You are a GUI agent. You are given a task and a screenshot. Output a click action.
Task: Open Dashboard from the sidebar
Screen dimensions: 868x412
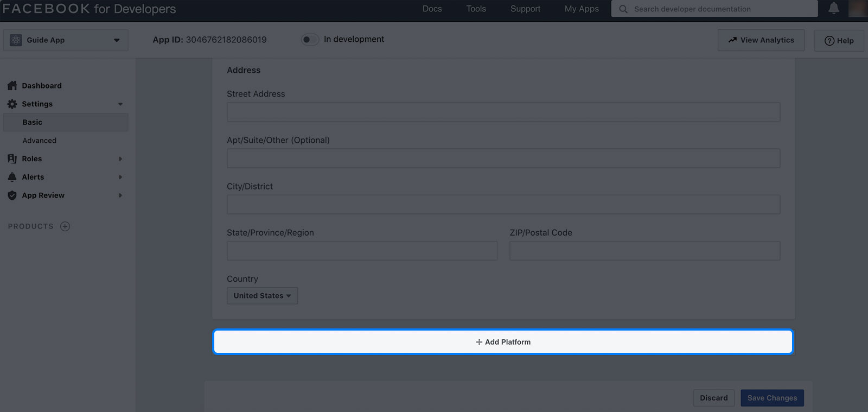tap(42, 86)
